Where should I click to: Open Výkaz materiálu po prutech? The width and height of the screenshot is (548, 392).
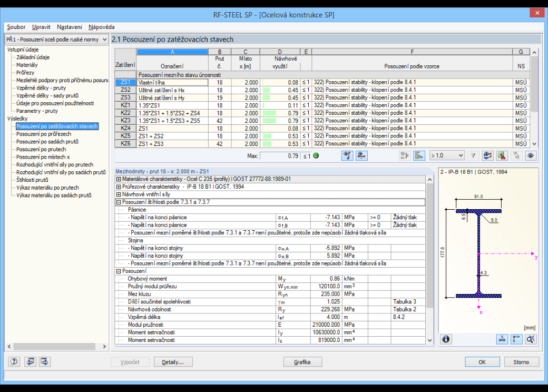pos(47,188)
